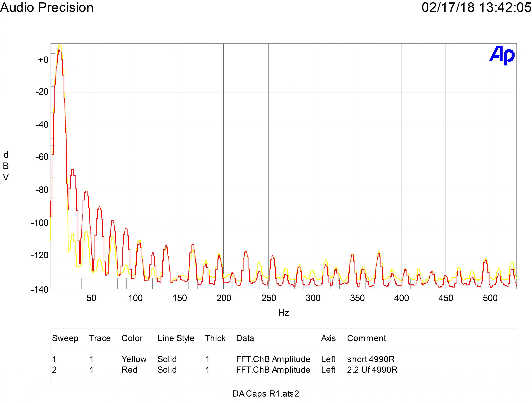
Task: Click the Data column header
Action: pos(245,338)
